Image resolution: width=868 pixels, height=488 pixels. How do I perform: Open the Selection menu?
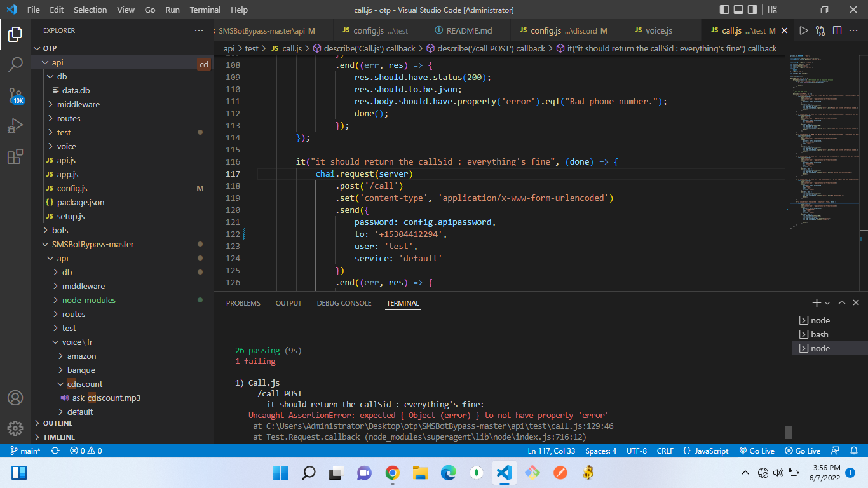click(x=90, y=10)
